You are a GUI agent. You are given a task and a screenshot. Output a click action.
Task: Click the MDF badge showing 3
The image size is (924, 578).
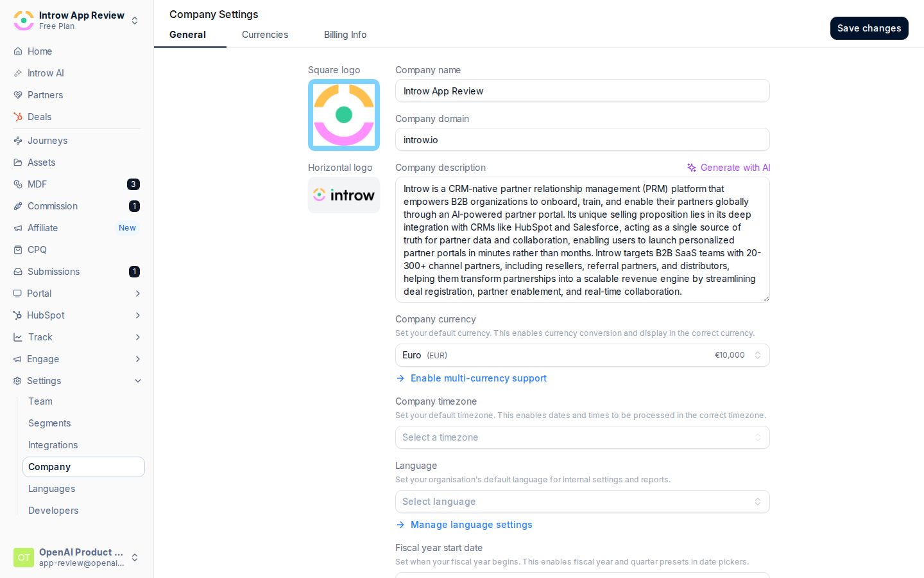pos(133,184)
